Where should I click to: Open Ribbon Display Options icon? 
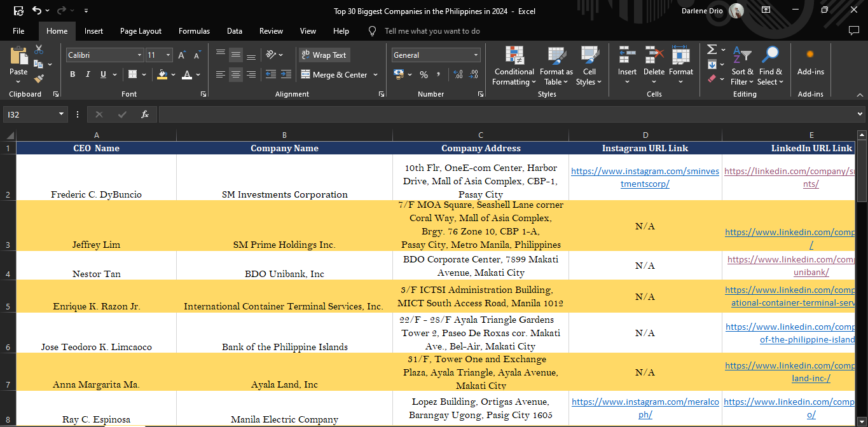(766, 10)
